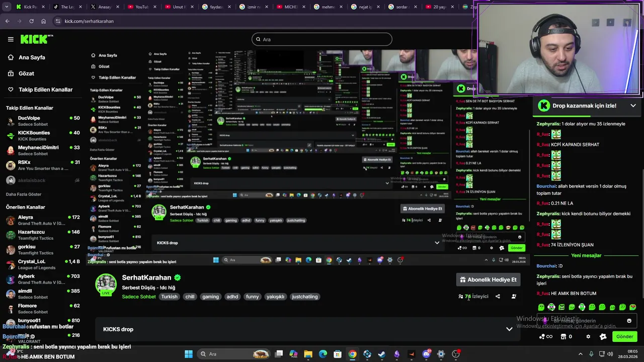
Task: Click the Ara search field at top
Action: click(x=322, y=39)
